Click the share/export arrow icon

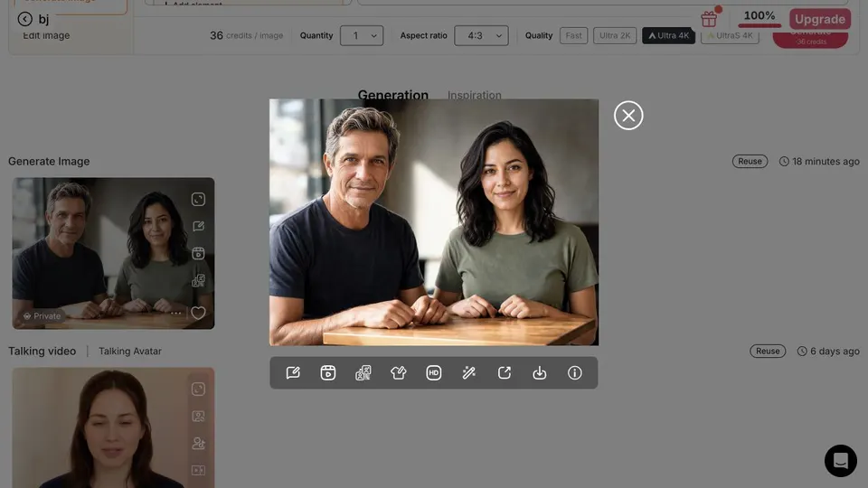pos(505,373)
